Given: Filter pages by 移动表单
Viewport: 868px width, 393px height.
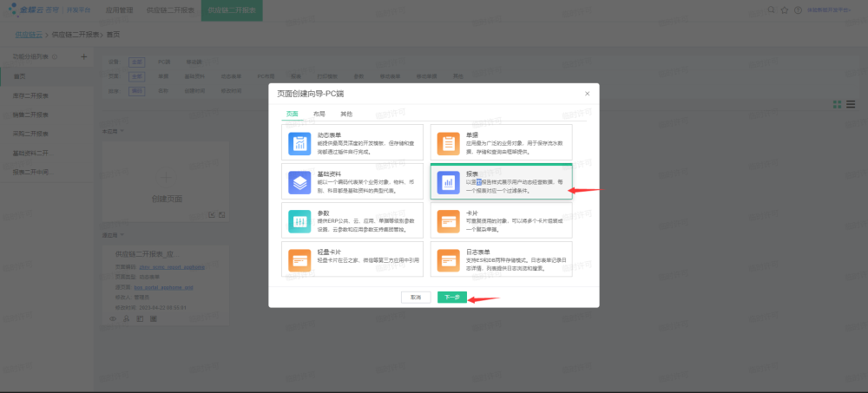Looking at the screenshot, I should click(391, 76).
